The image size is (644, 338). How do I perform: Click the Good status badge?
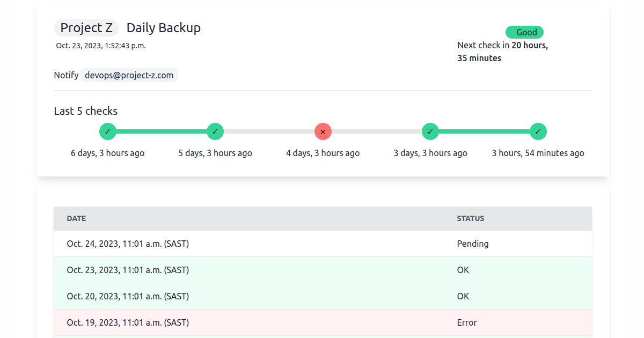tap(525, 32)
